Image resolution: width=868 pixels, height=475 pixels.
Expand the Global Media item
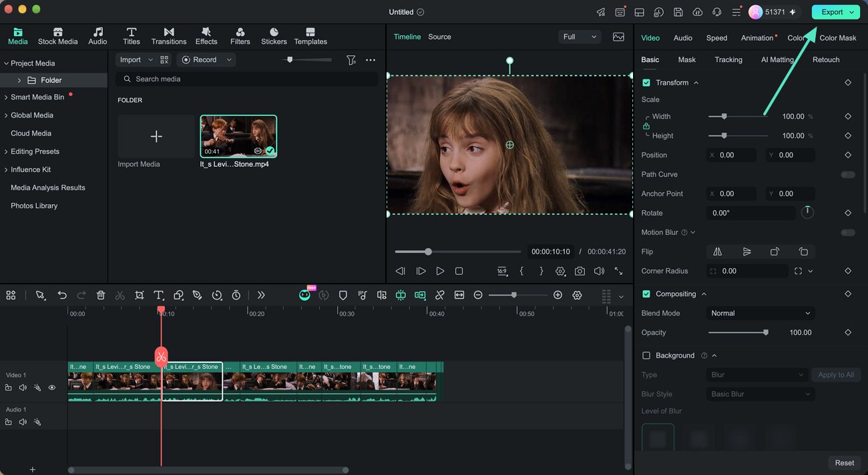click(6, 115)
